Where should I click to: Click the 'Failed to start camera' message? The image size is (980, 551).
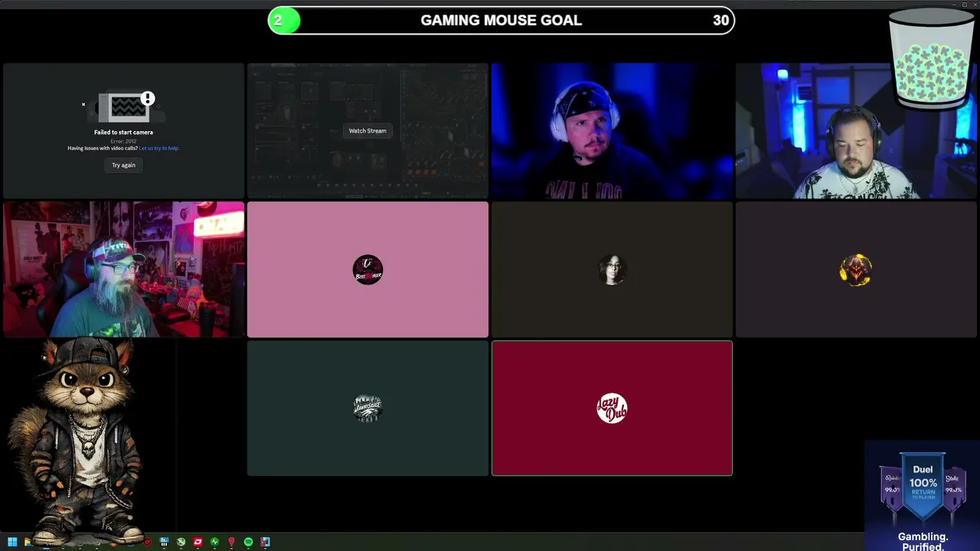coord(123,132)
